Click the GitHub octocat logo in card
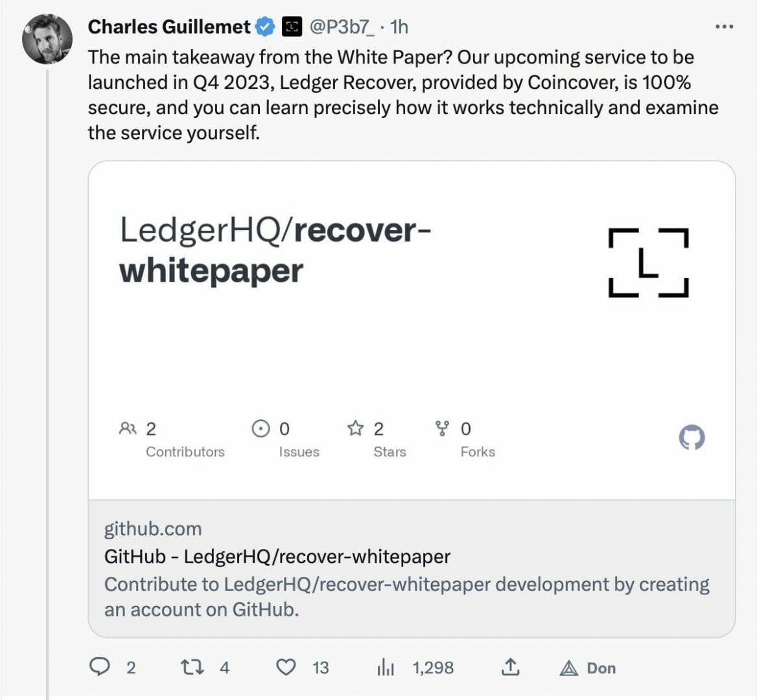Image resolution: width=757 pixels, height=700 pixels. [x=692, y=437]
